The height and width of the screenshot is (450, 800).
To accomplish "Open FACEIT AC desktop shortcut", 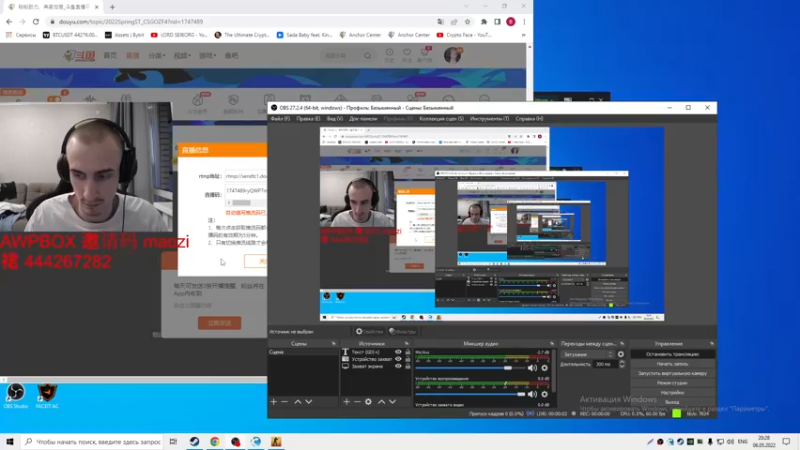I will (47, 396).
